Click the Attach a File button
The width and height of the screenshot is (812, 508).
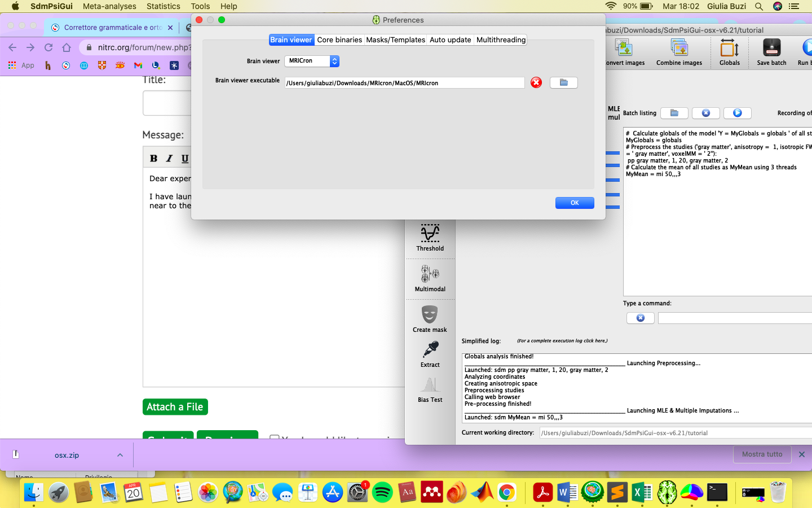tap(175, 407)
